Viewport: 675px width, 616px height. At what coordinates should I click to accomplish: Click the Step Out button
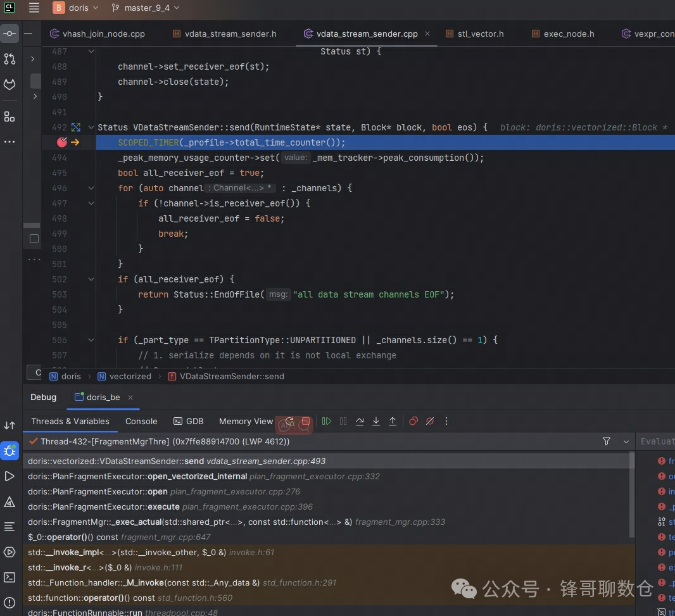(393, 421)
